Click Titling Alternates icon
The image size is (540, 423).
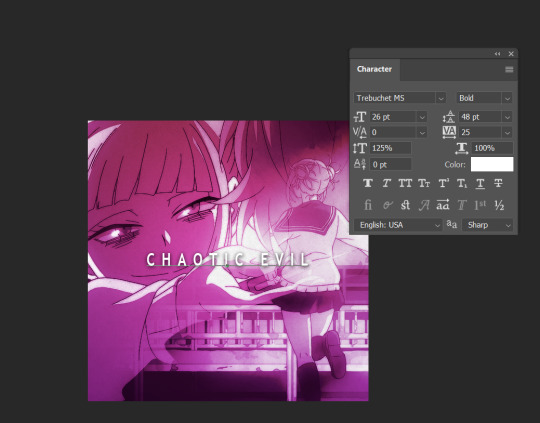click(x=462, y=205)
